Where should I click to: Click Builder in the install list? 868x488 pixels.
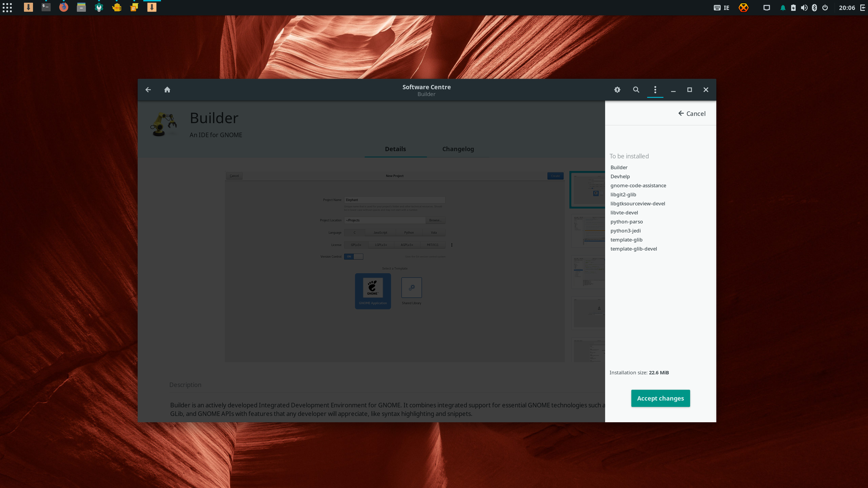coord(619,167)
